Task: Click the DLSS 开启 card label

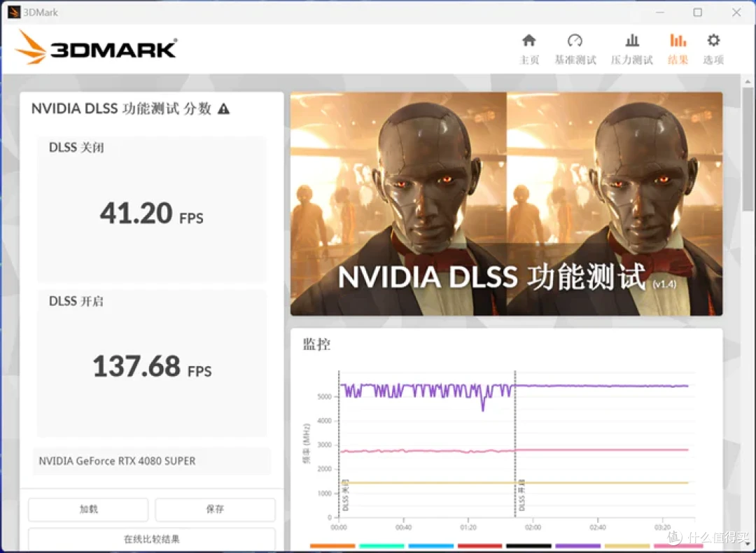Action: [x=76, y=301]
